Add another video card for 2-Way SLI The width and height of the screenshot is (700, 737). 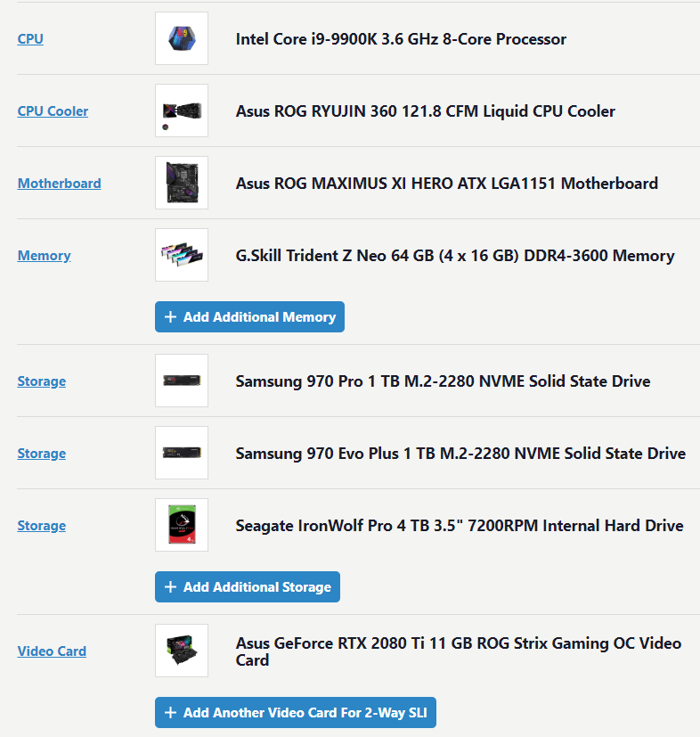(296, 713)
